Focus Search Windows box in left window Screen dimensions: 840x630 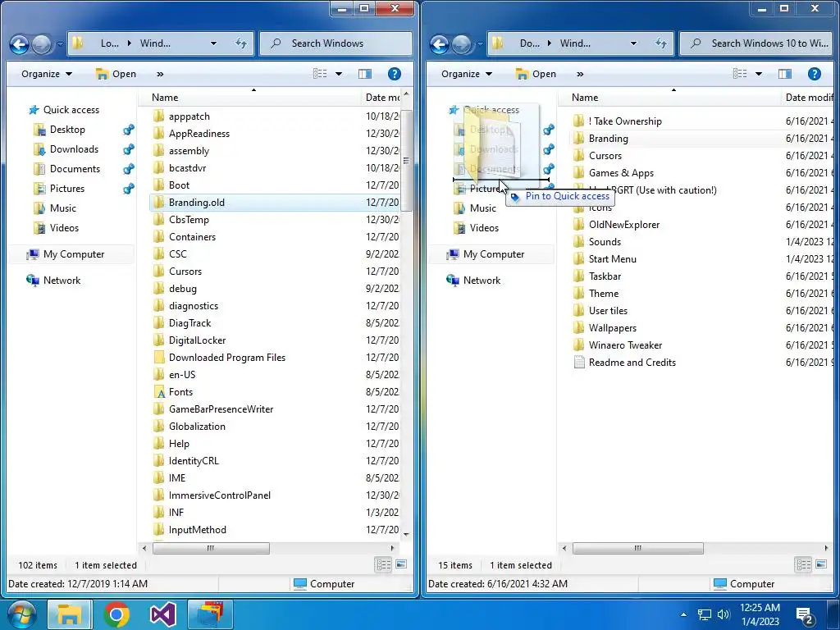[x=336, y=43]
